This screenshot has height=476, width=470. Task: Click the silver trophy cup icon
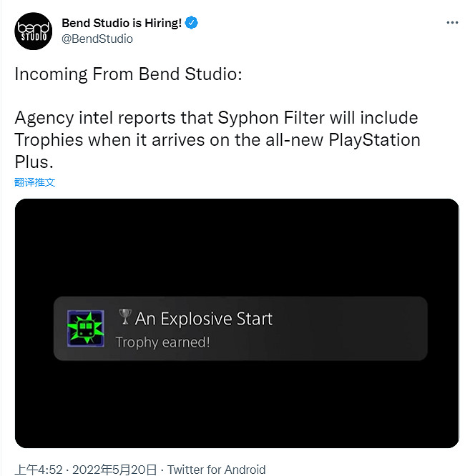(125, 317)
